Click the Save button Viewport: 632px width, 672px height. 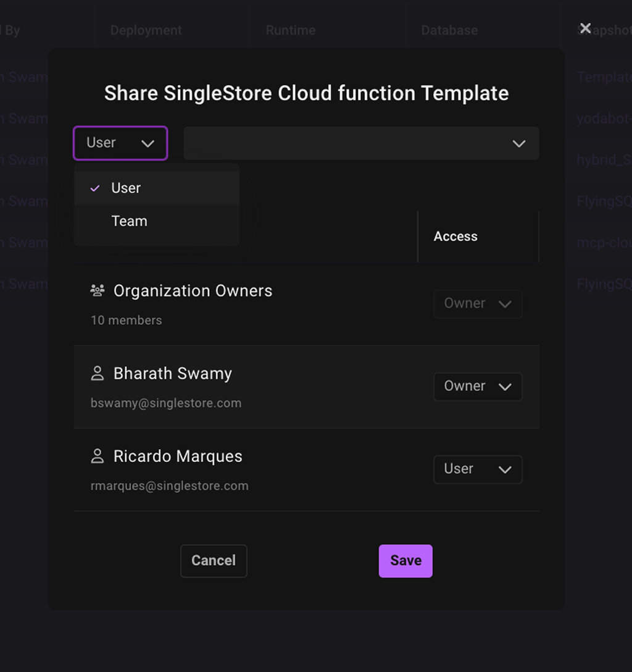pyautogui.click(x=405, y=561)
